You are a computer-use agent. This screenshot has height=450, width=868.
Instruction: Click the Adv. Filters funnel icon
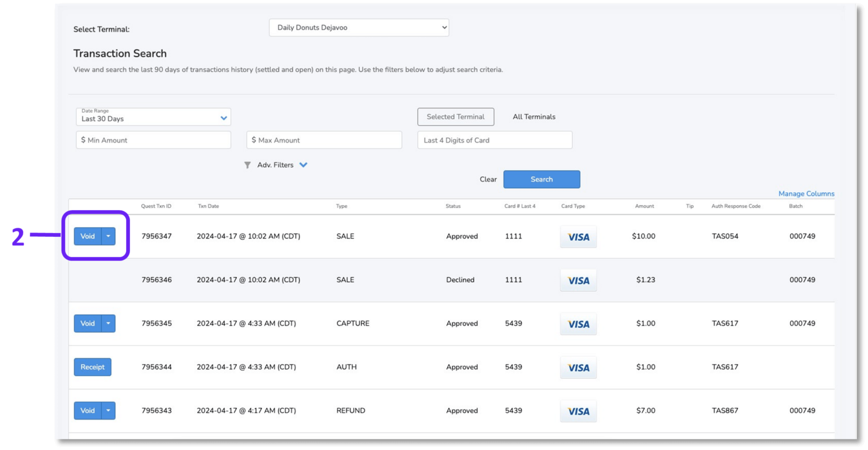coord(247,165)
